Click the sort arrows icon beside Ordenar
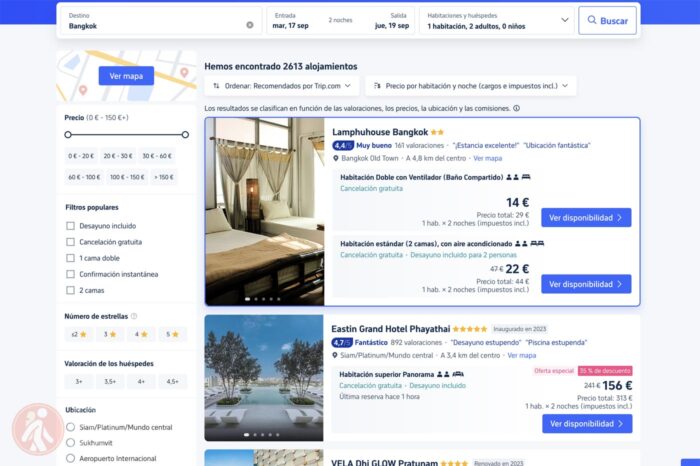The image size is (700, 466). coord(216,86)
